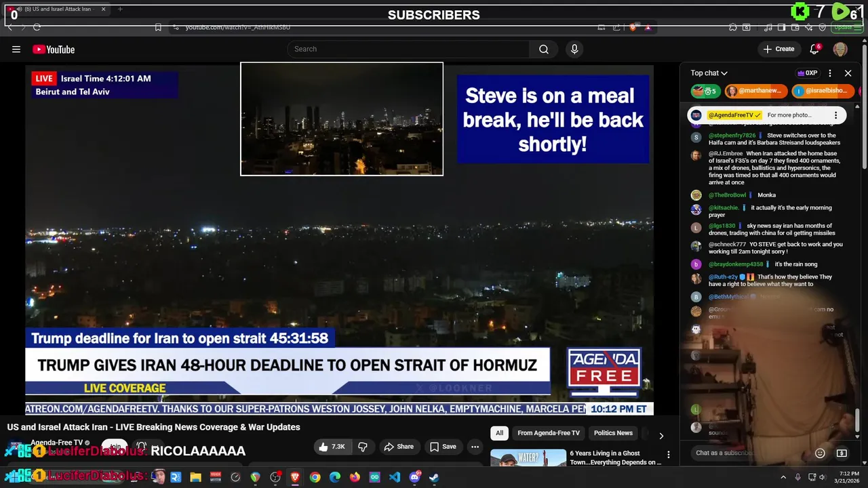Viewport: 868px width, 488px height.
Task: Click the video title under the player
Action: tap(154, 427)
